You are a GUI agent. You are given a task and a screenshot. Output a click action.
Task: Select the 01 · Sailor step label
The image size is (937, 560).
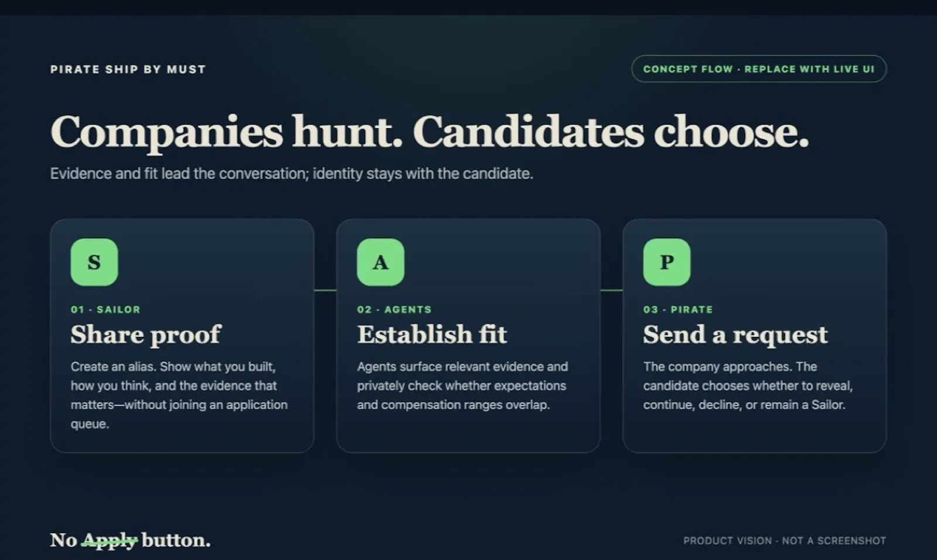[105, 310]
